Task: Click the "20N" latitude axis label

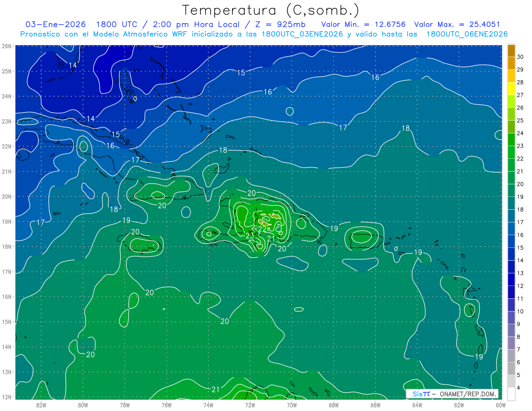Action: pos(7,196)
